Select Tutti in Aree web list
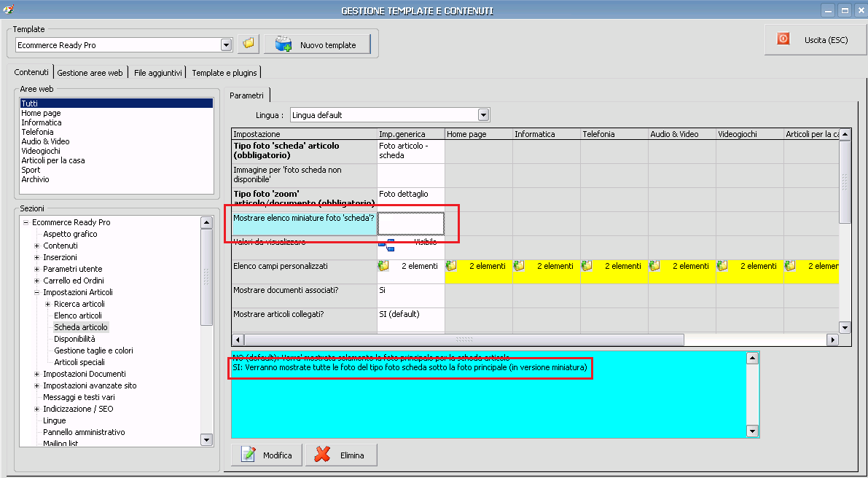Viewport: 868px width, 478px height. point(117,103)
